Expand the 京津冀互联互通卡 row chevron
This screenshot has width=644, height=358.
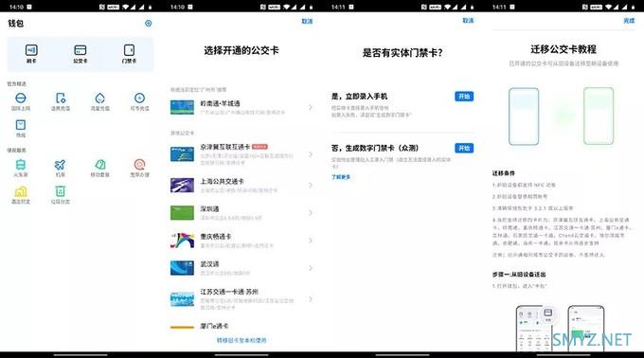[311, 154]
